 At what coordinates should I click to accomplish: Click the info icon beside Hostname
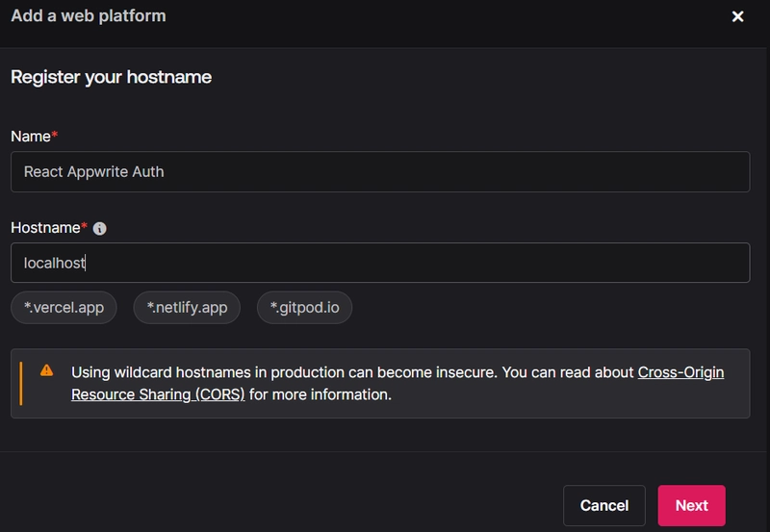[x=100, y=229]
